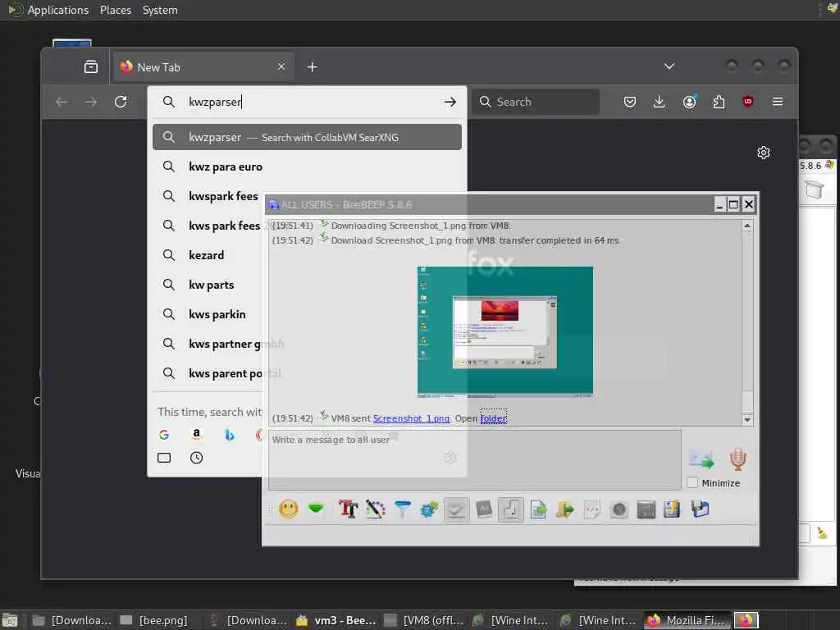Switch to bee.png taskbar window
The image size is (840, 630).
(155, 620)
